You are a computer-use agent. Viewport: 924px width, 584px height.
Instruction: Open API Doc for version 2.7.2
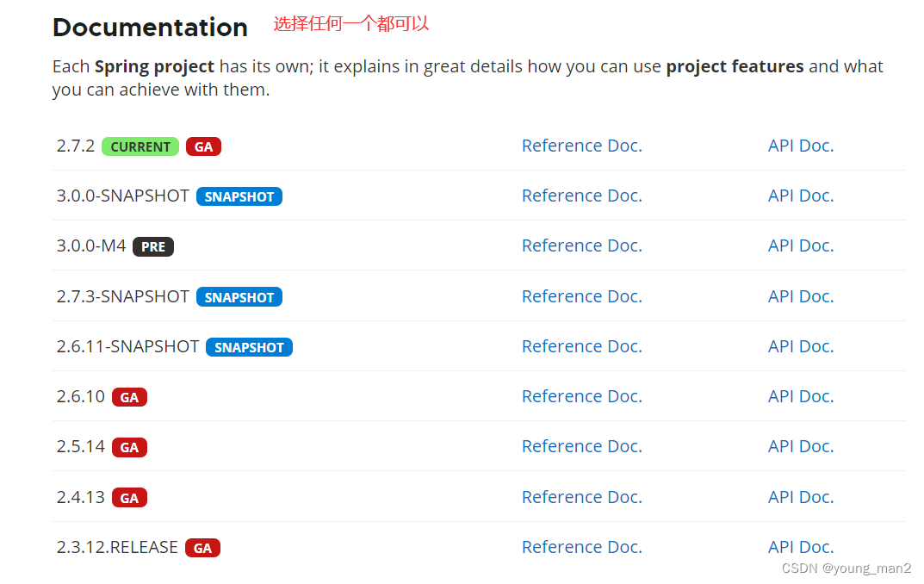801,146
